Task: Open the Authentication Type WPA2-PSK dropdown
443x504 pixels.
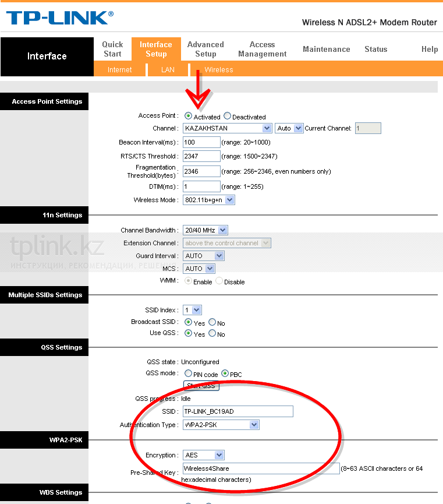Action: pos(221,425)
